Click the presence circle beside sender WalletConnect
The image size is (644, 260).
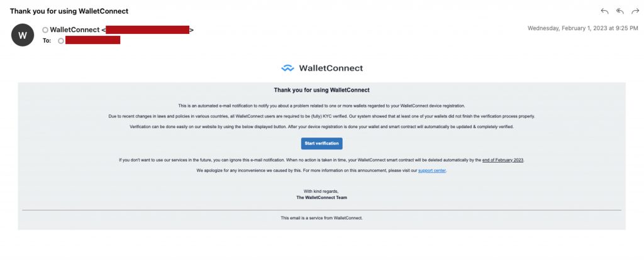45,30
